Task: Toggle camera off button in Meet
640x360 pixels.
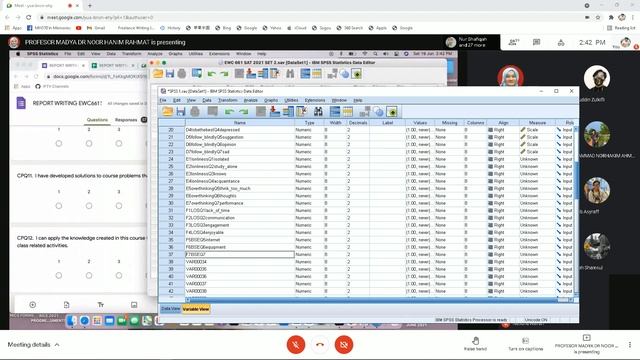Action: (344, 344)
